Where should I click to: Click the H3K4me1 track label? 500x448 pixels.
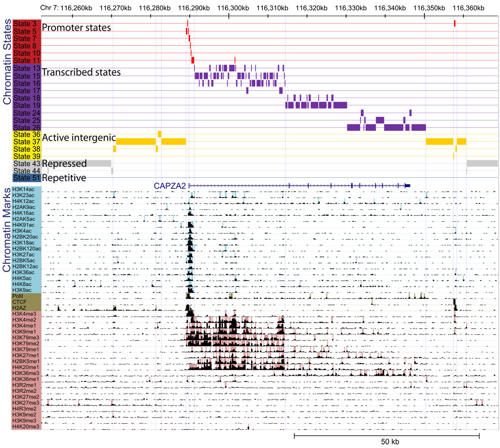click(24, 326)
